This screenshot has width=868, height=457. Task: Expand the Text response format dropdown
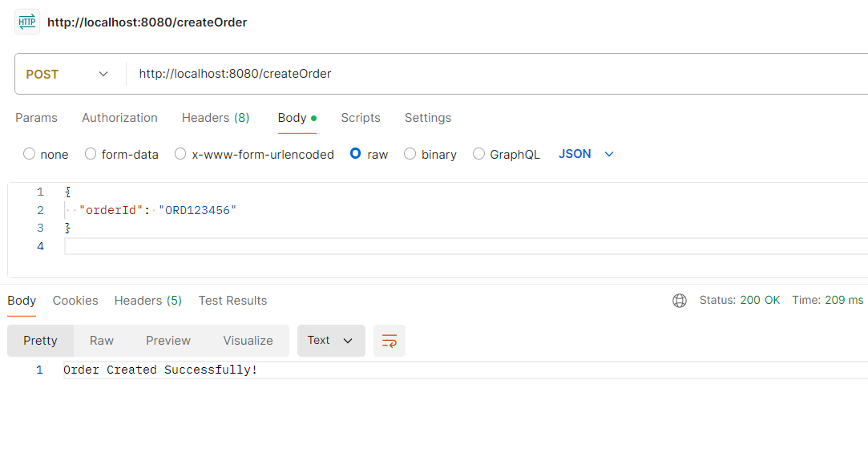tap(331, 341)
